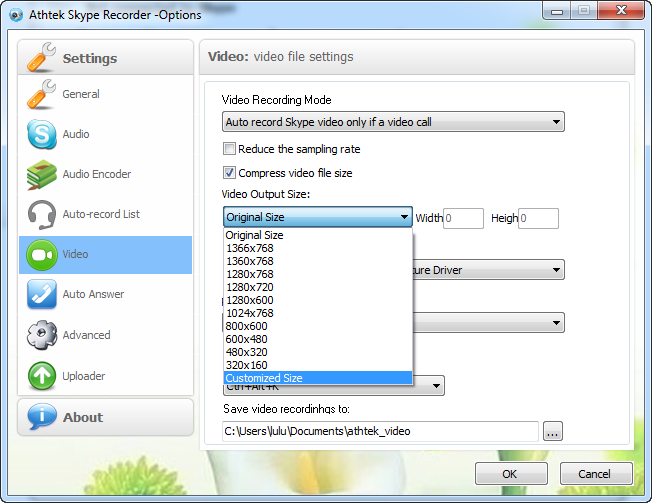The width and height of the screenshot is (652, 503).
Task: Open the Audio settings tab
Action: (106, 134)
